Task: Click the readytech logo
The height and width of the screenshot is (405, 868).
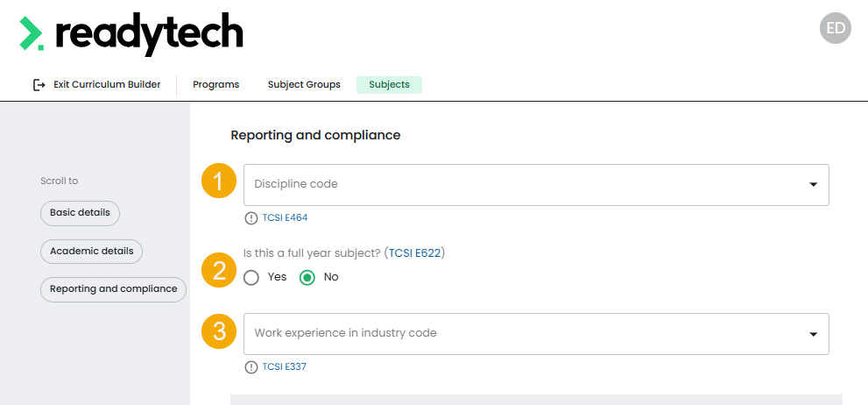Action: (131, 34)
